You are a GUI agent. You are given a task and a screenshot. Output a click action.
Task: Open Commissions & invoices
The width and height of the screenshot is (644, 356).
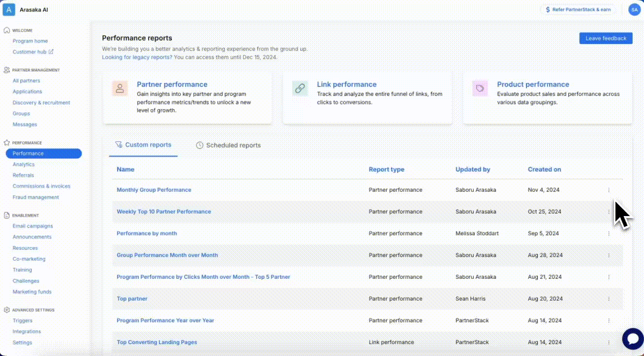[x=41, y=186]
